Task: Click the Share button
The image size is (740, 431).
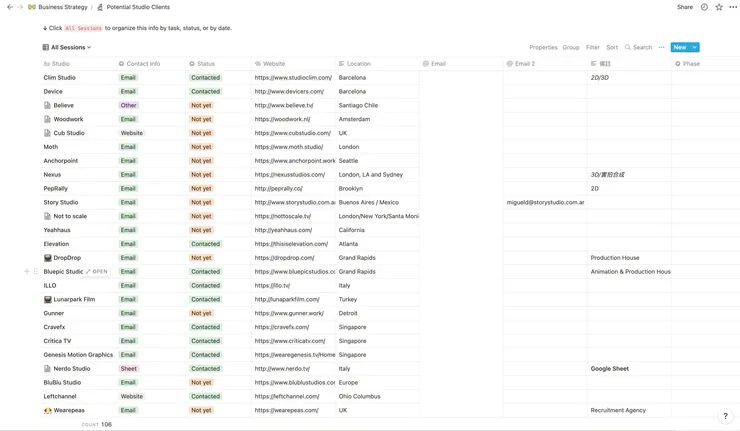Action: (685, 7)
